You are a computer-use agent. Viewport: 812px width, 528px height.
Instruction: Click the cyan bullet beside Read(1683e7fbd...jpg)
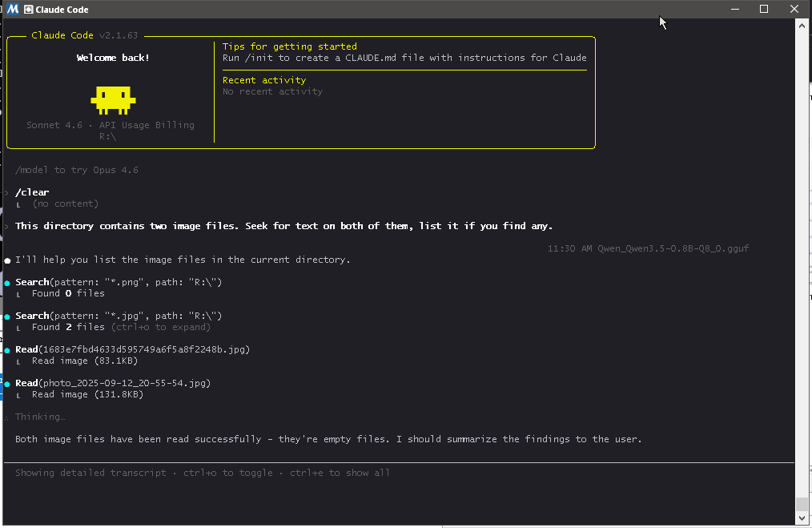(x=7, y=350)
